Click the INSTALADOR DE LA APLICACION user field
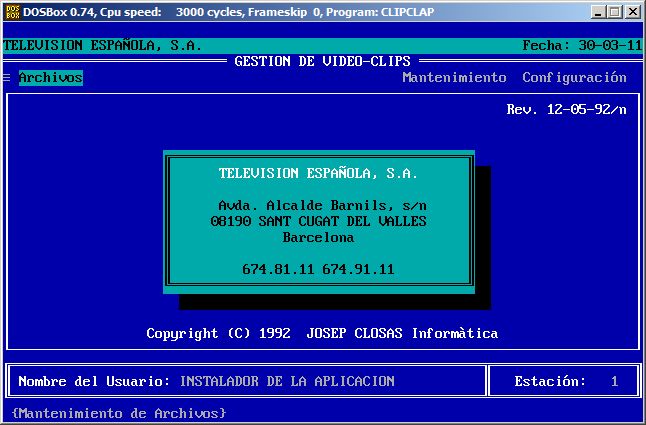This screenshot has width=646, height=425. [x=287, y=381]
